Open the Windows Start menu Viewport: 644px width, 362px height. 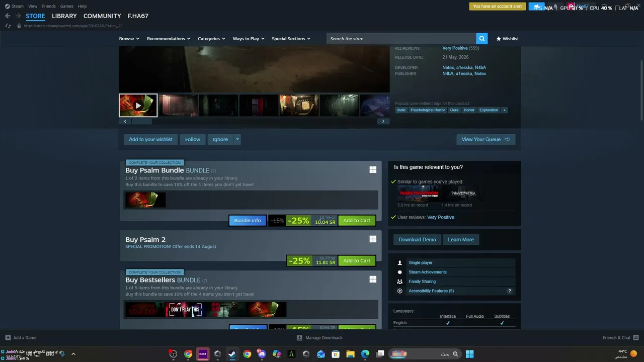(x=469, y=354)
